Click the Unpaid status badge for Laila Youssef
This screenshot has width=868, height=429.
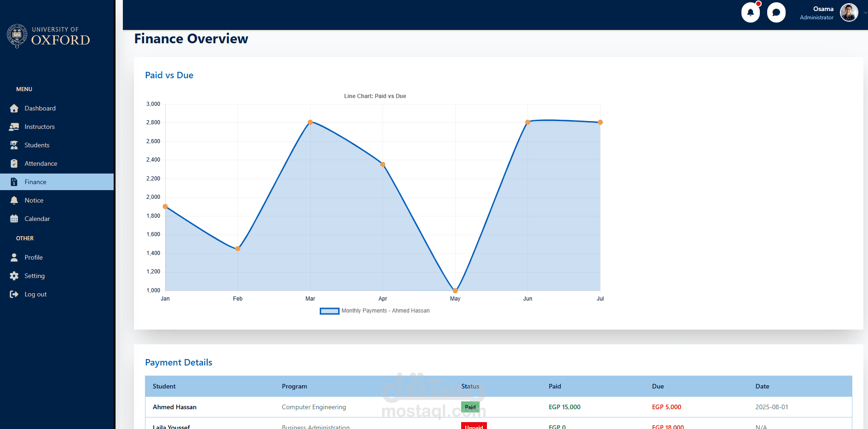pos(474,426)
